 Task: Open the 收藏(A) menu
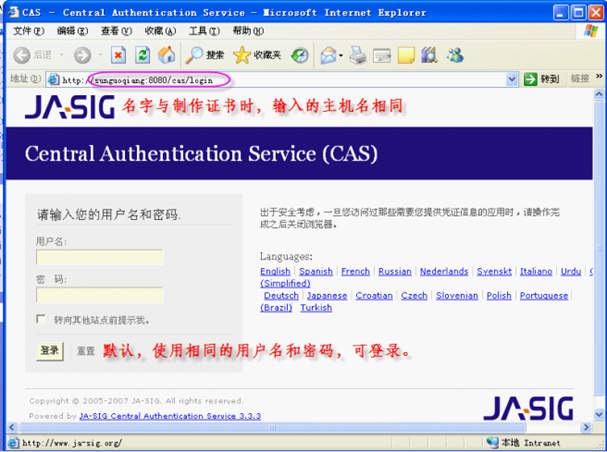coord(160,31)
